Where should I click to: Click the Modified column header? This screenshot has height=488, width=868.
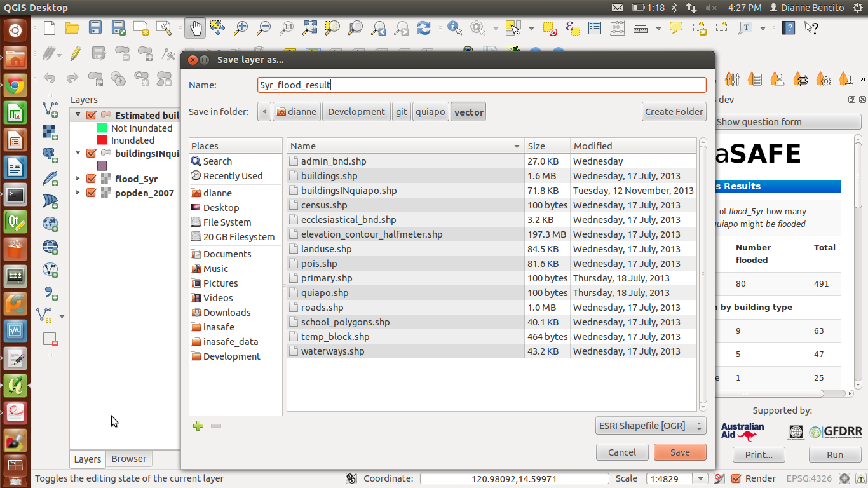coord(634,146)
